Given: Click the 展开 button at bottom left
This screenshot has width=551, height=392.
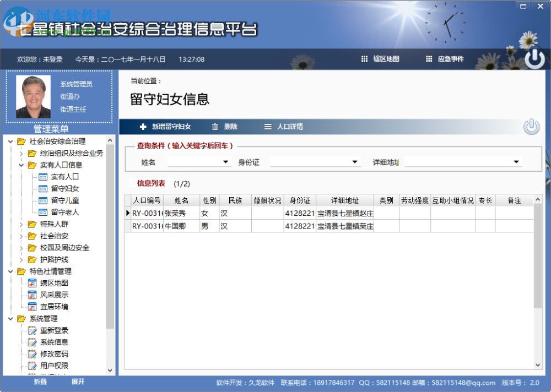Looking at the screenshot, I should (x=78, y=381).
